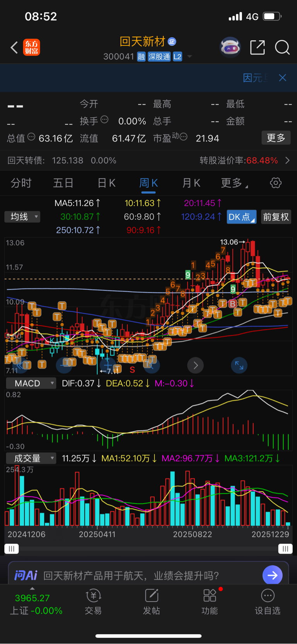Viewport: 297px width, 644px height.
Task: Open the search magnifier icon
Action: 282,47
